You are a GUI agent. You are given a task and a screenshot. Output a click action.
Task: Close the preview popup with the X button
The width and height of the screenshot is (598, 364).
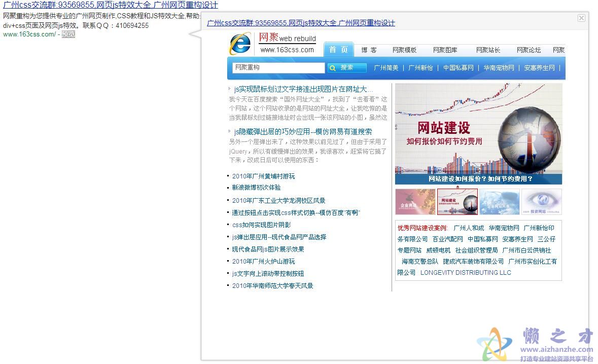581,18
